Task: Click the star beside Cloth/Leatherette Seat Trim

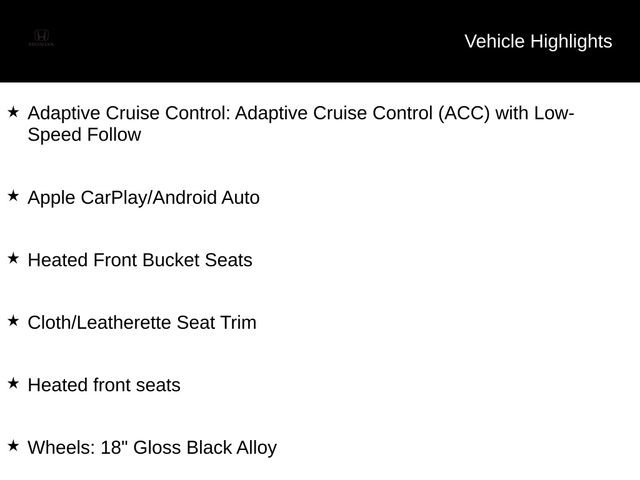Action: pyautogui.click(x=13, y=321)
